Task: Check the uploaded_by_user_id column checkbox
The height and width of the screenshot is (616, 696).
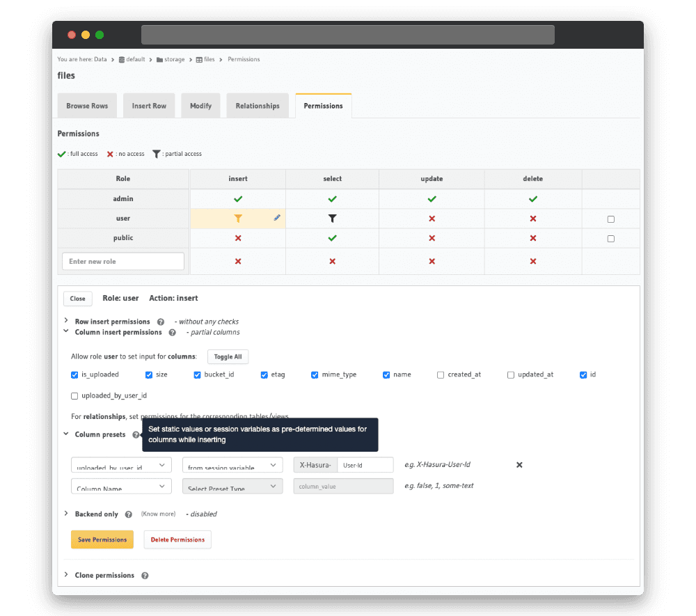Action: pyautogui.click(x=74, y=396)
